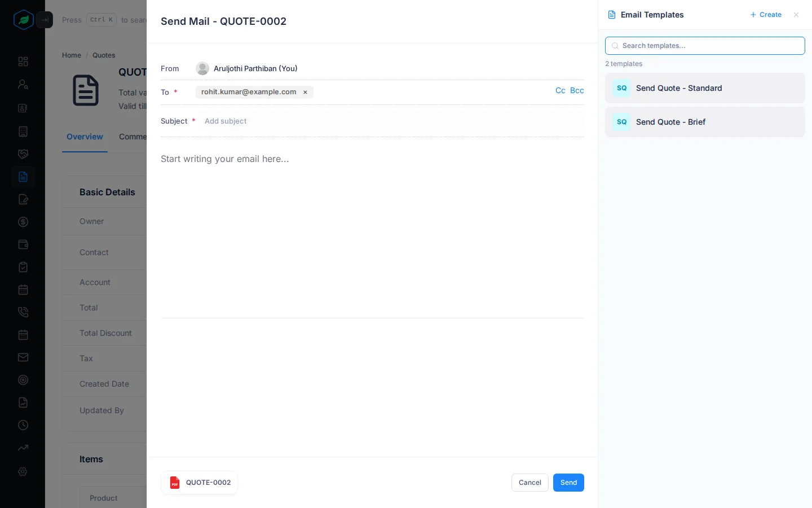Click the 'Send Mail - QUOTE-0002' title

(223, 21)
